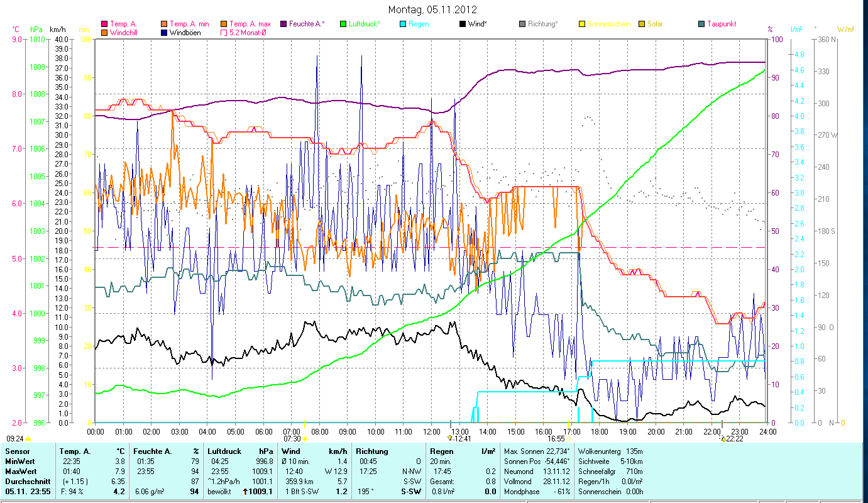Click the Sensor column header
868x503 pixels.
[x=16, y=451]
